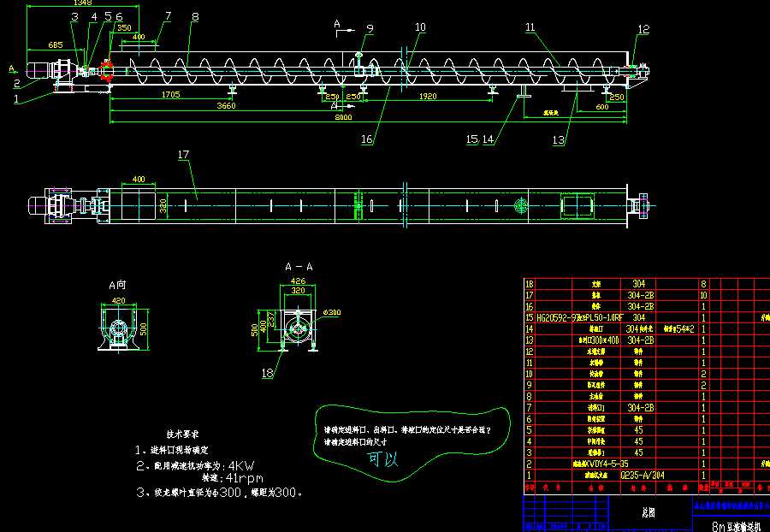Click the A-A section view title
Viewport: 770px width, 532px height.
(x=299, y=267)
